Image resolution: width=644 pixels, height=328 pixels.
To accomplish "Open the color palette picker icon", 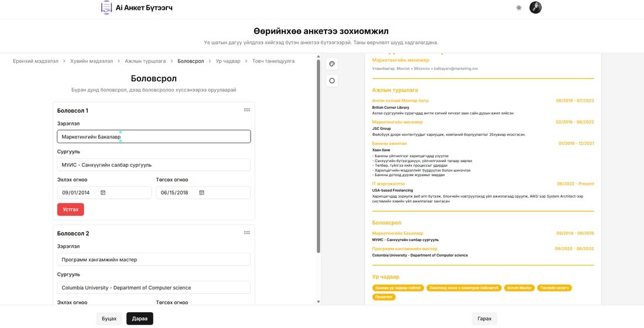I will pos(332,64).
